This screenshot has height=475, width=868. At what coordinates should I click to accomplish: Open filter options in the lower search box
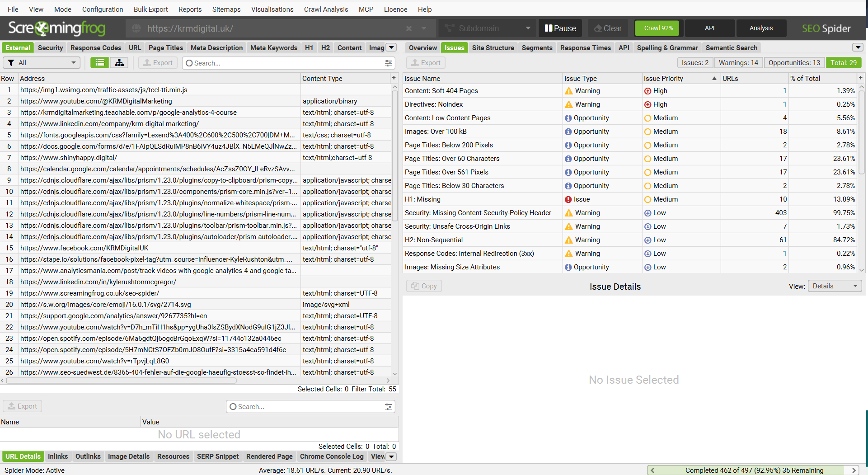coord(388,407)
